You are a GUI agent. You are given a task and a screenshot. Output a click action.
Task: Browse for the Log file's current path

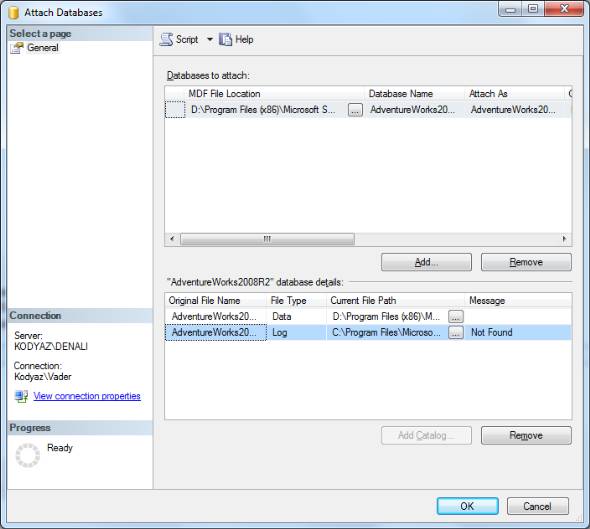pyautogui.click(x=456, y=333)
